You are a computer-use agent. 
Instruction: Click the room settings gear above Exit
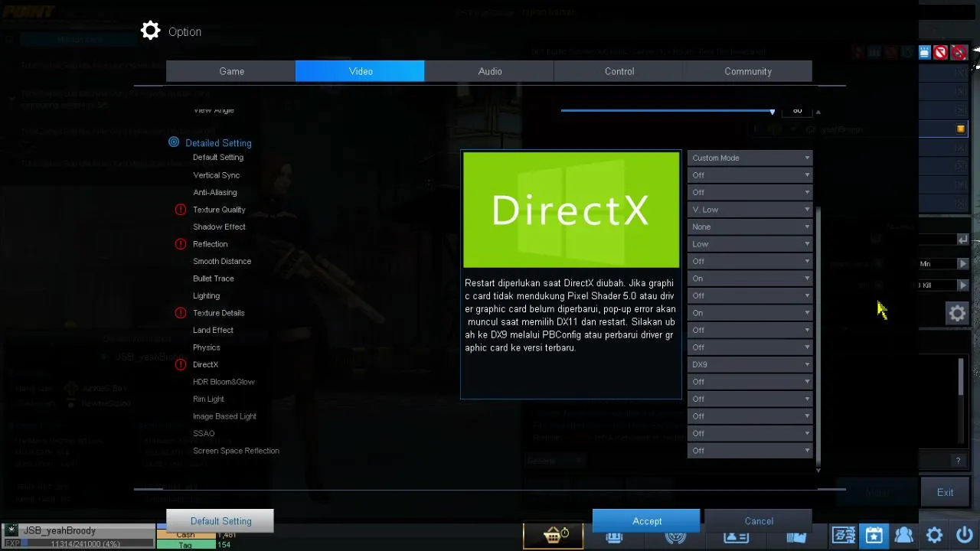click(957, 313)
